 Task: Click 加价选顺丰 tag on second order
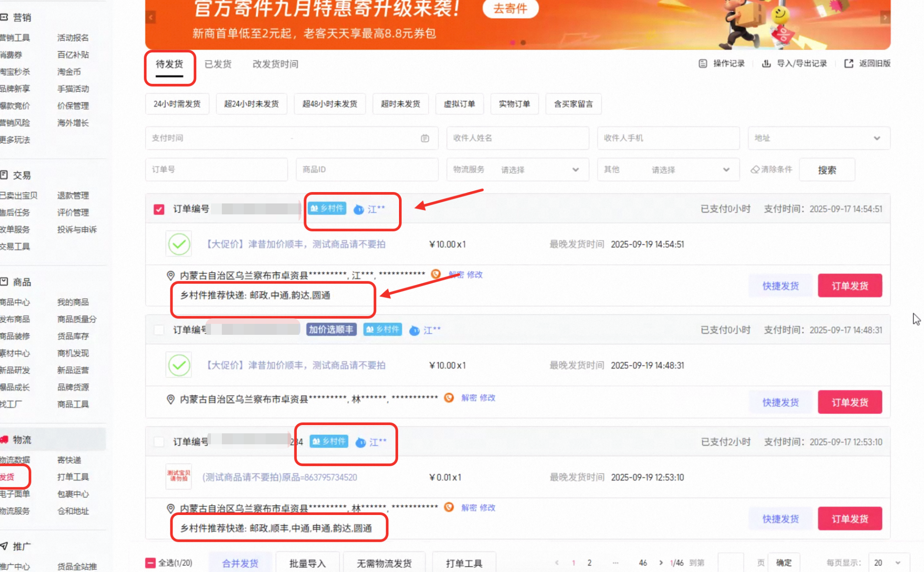pyautogui.click(x=331, y=329)
